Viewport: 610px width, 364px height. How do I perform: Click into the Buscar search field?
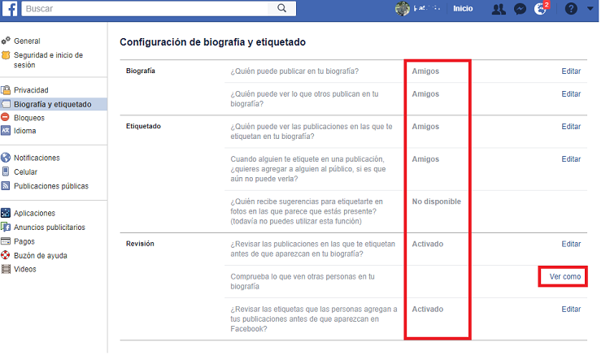point(145,9)
